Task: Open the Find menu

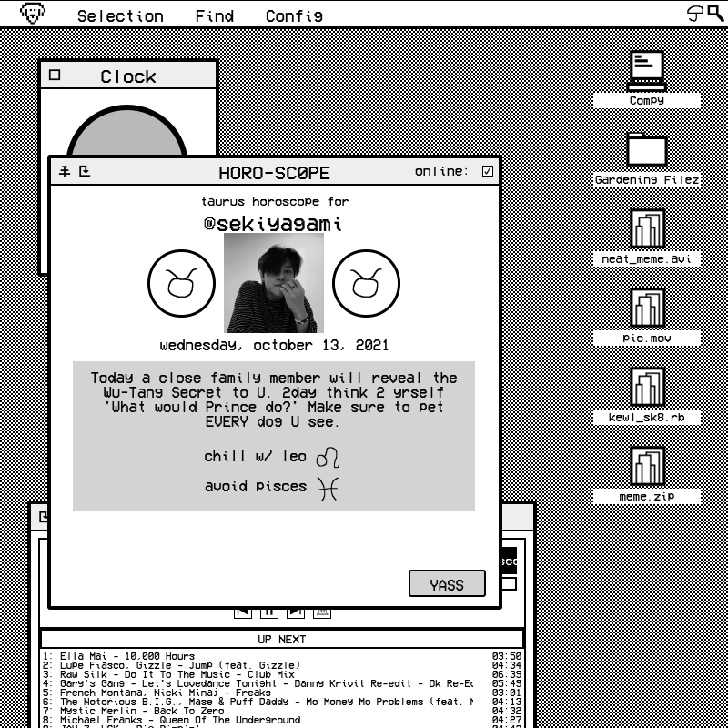Action: (215, 16)
